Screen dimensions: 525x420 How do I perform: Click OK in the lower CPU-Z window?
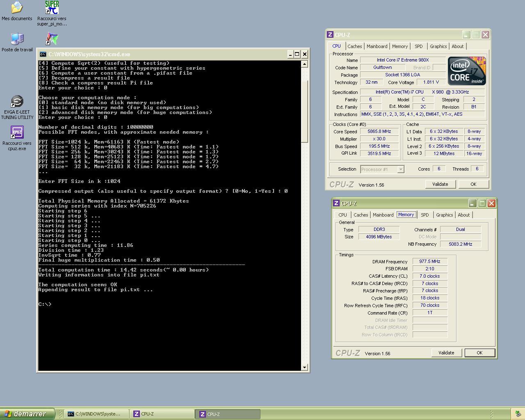pyautogui.click(x=479, y=353)
